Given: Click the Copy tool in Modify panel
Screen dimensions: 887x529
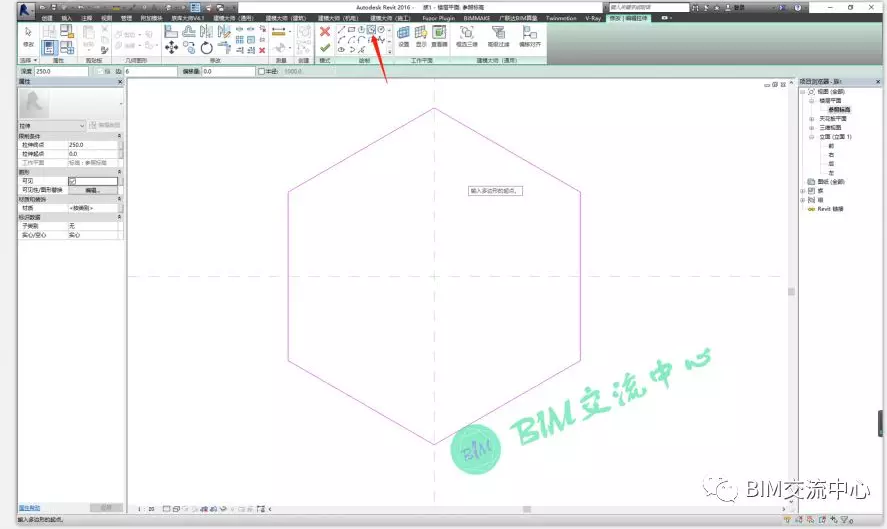Looking at the screenshot, I should pos(189,48).
